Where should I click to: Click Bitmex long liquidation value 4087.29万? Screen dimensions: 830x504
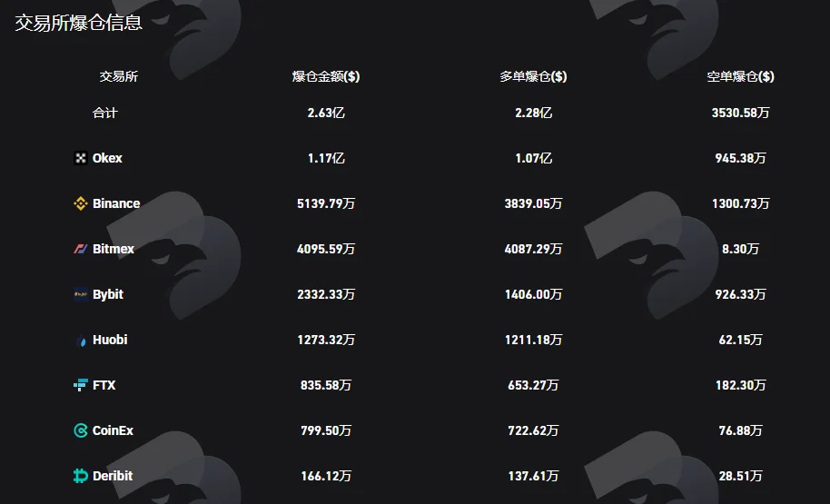pyautogui.click(x=534, y=249)
